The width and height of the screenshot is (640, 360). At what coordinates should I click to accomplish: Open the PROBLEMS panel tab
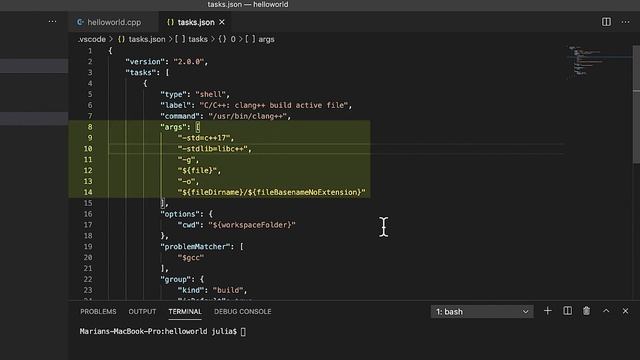coord(98,311)
